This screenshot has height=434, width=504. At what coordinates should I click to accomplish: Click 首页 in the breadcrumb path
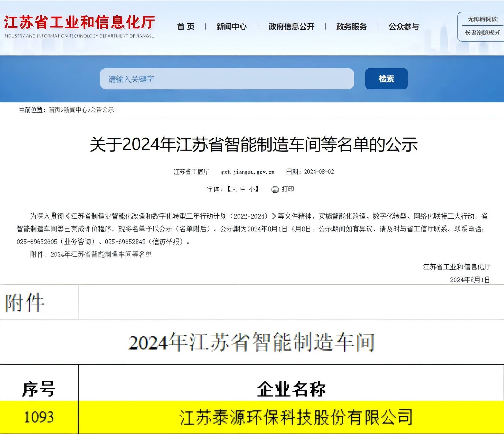[x=55, y=110]
